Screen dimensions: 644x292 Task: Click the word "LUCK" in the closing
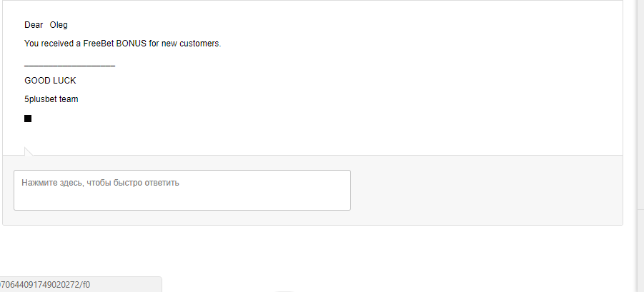[64, 81]
